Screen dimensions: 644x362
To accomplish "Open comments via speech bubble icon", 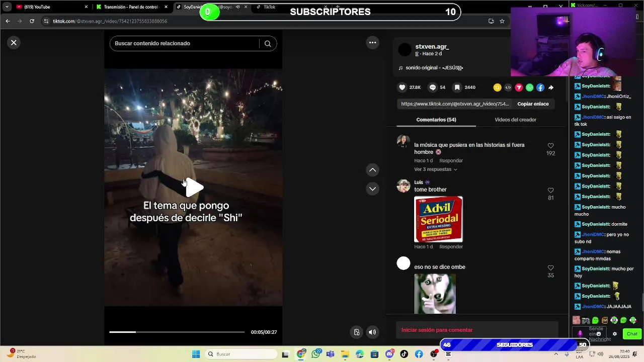I will coord(432,87).
